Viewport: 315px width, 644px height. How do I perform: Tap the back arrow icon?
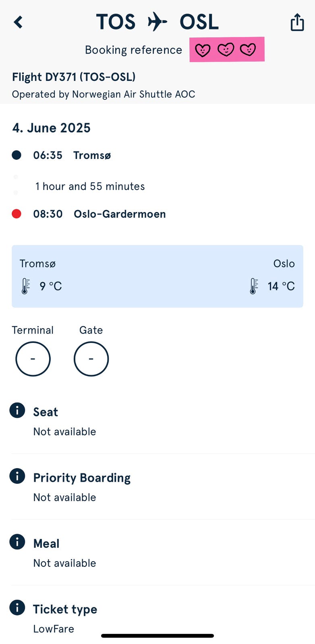click(18, 22)
